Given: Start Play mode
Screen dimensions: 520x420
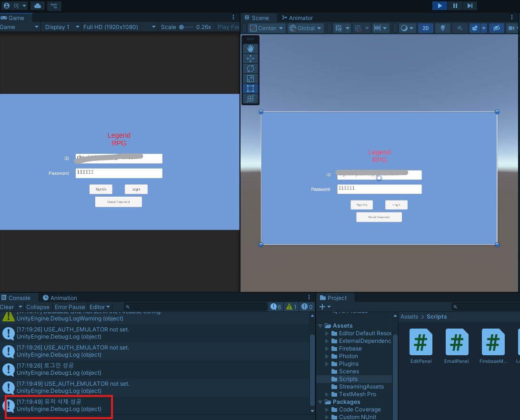Looking at the screenshot, I should pyautogui.click(x=440, y=6).
